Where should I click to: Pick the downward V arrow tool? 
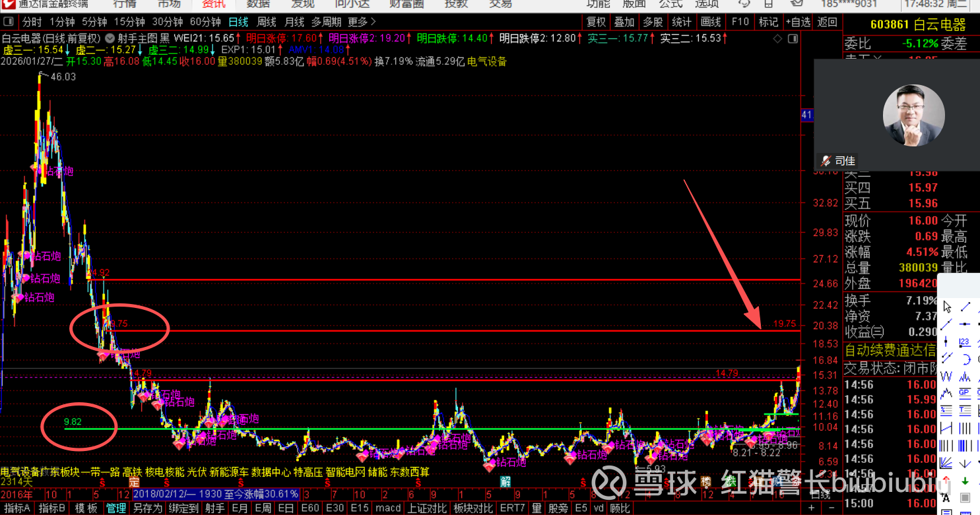point(965,462)
